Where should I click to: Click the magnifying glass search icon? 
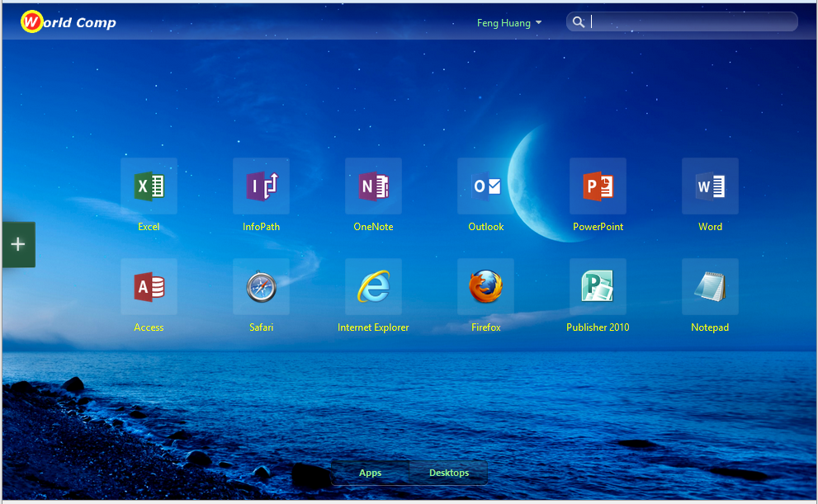(579, 22)
